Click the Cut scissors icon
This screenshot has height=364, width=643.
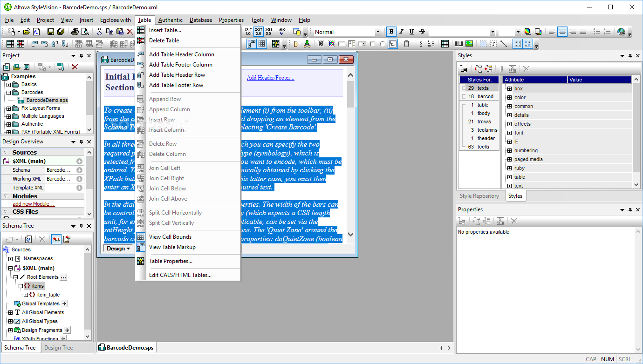tap(99, 32)
